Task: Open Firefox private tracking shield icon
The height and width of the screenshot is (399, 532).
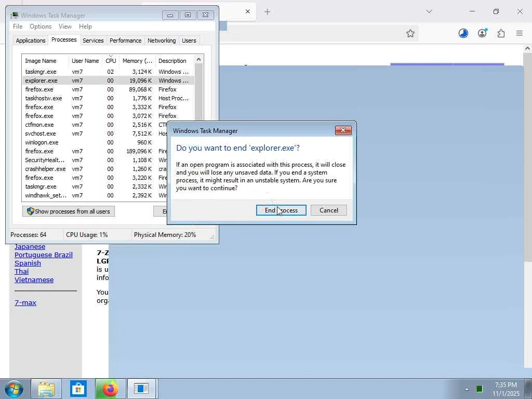Action: click(x=463, y=33)
